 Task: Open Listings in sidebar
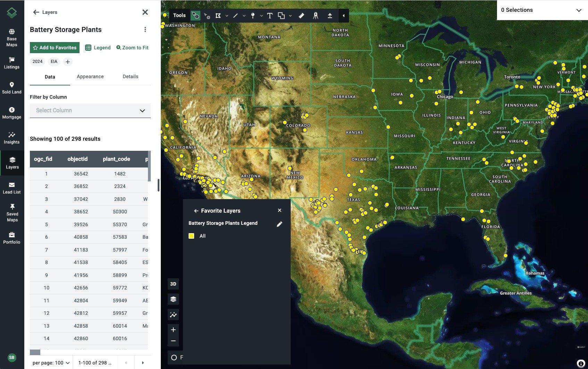click(x=12, y=63)
